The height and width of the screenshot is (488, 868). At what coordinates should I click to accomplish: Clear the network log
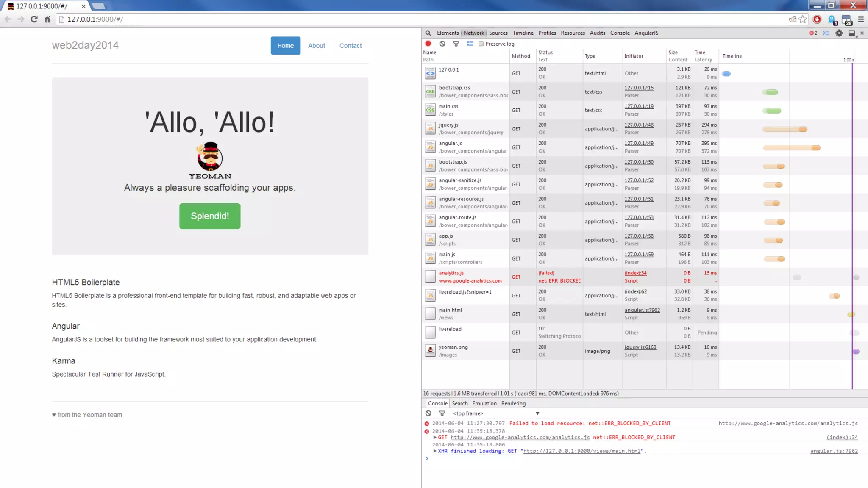click(x=442, y=44)
